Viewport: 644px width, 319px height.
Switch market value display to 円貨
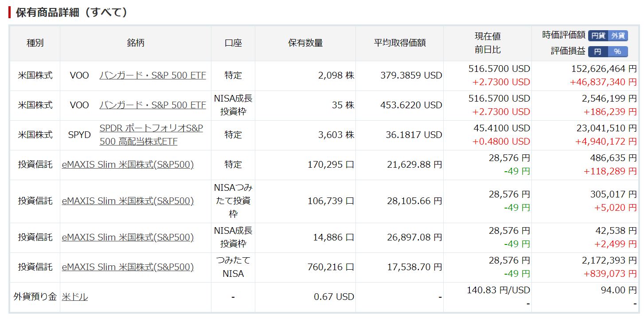598,36
